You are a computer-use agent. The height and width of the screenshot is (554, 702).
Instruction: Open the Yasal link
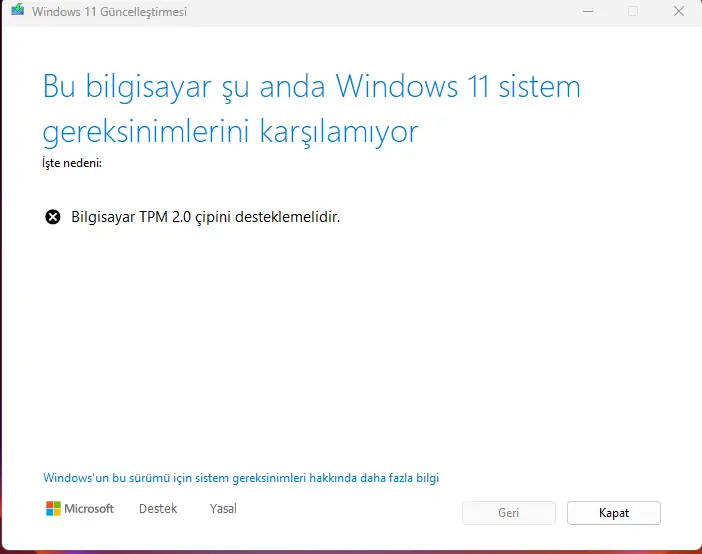click(223, 509)
